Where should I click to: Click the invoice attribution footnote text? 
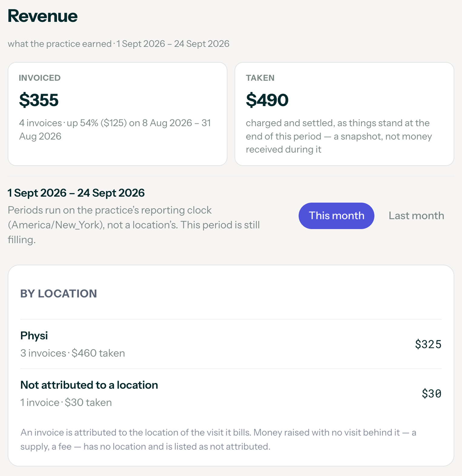(218, 439)
